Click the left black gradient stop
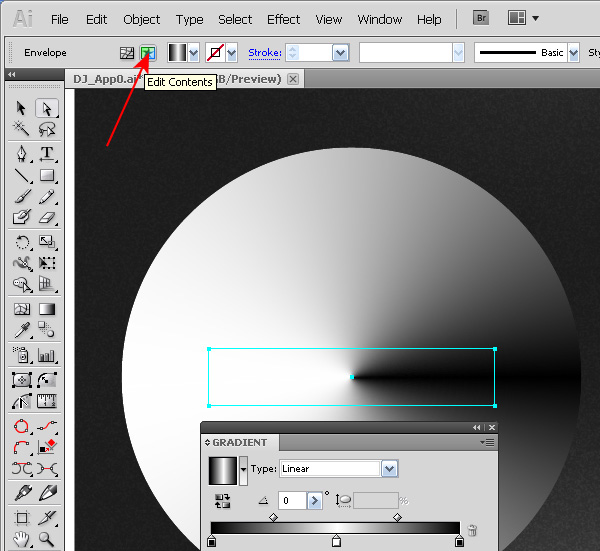The height and width of the screenshot is (551, 600). point(211,541)
